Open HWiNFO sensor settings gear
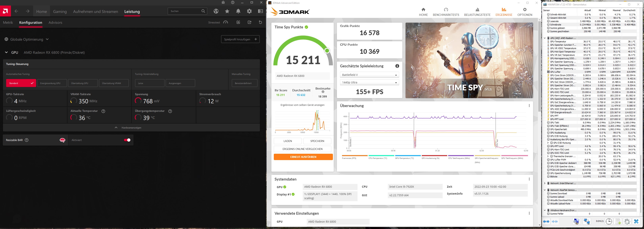 627,221
